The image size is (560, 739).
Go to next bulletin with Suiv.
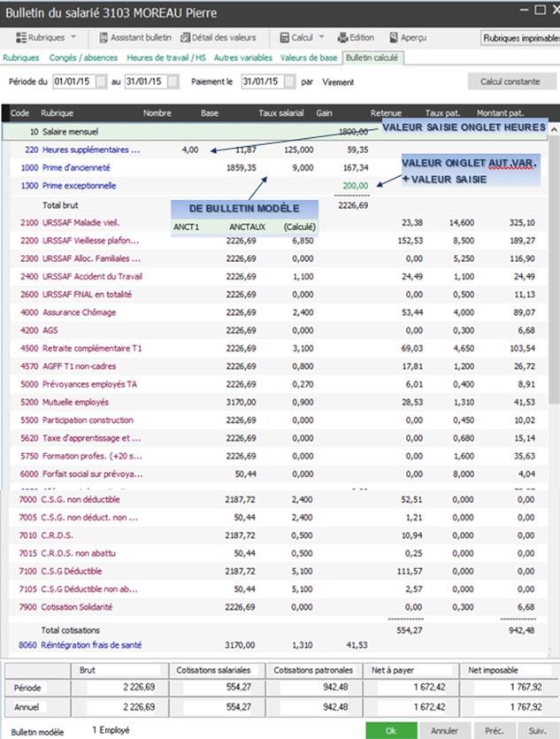pyautogui.click(x=537, y=730)
